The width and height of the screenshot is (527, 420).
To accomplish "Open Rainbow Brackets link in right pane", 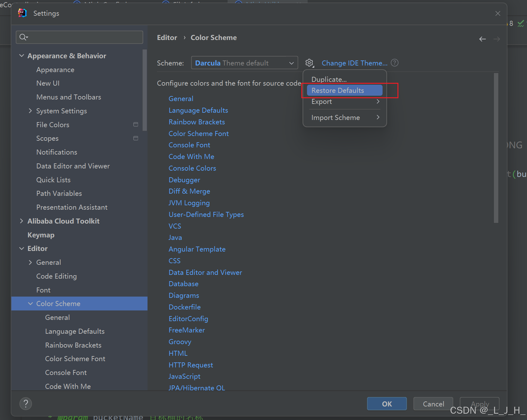I will [x=197, y=122].
